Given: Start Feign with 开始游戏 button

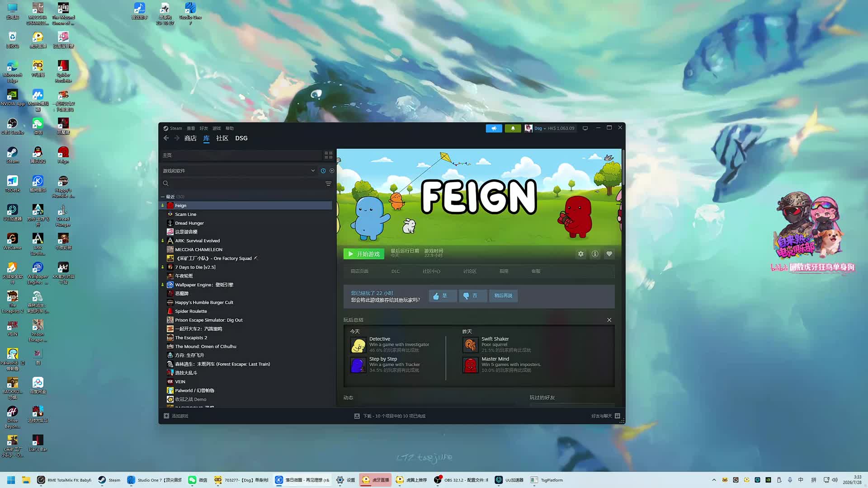Looking at the screenshot, I should click(364, 254).
